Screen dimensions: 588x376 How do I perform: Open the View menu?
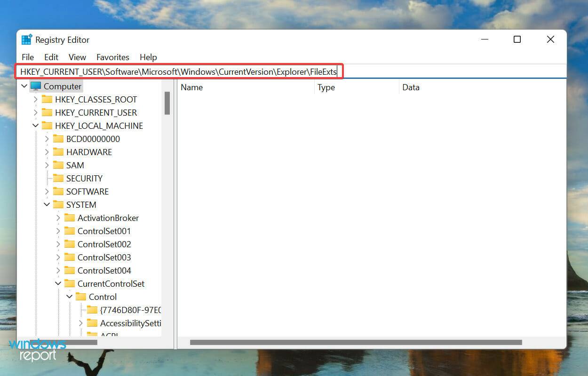77,57
